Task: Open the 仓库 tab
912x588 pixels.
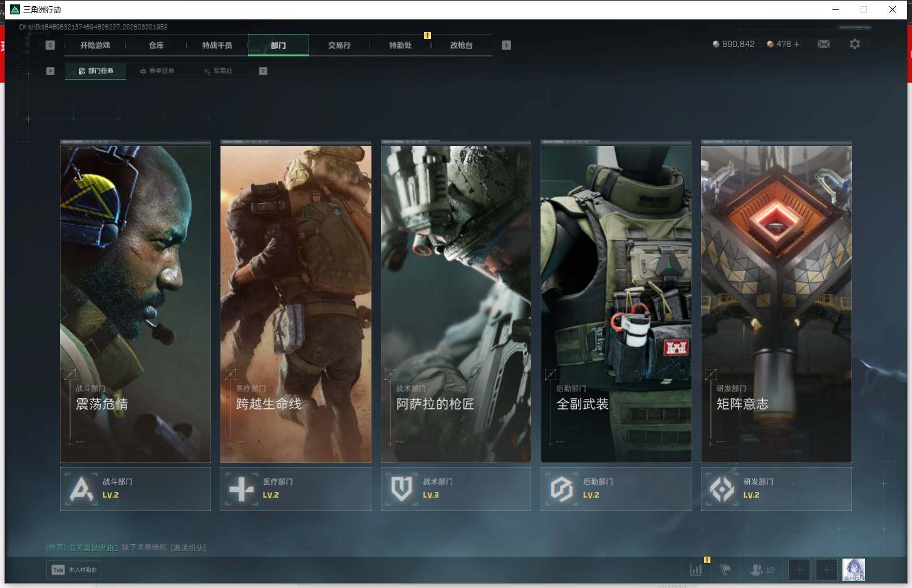Action: click(x=156, y=45)
